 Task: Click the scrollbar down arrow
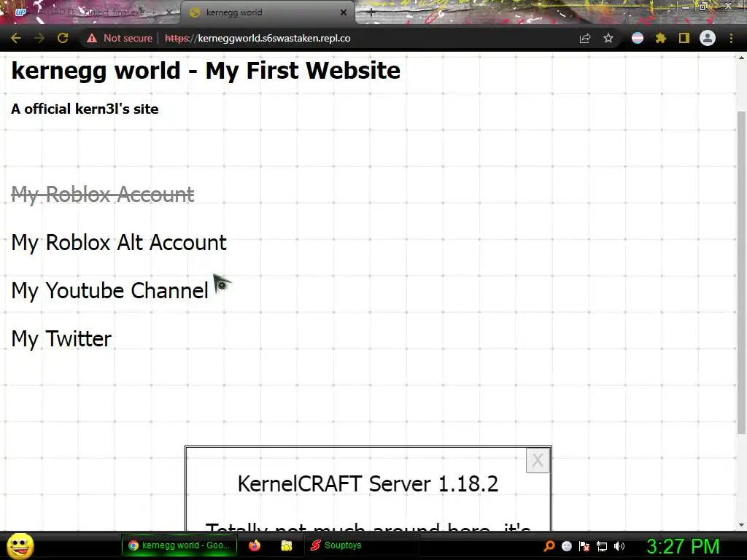[x=741, y=525]
